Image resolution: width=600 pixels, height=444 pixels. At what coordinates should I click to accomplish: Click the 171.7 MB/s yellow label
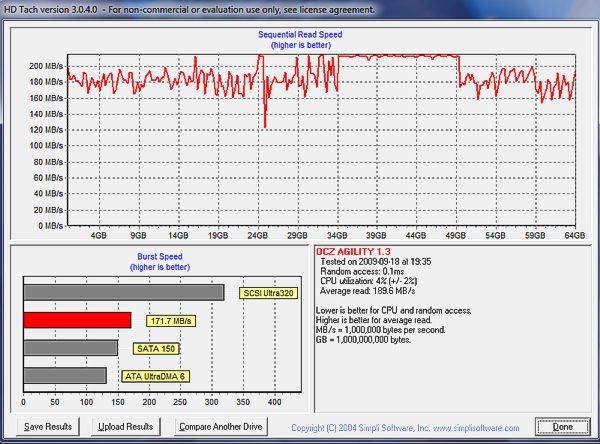(x=171, y=321)
